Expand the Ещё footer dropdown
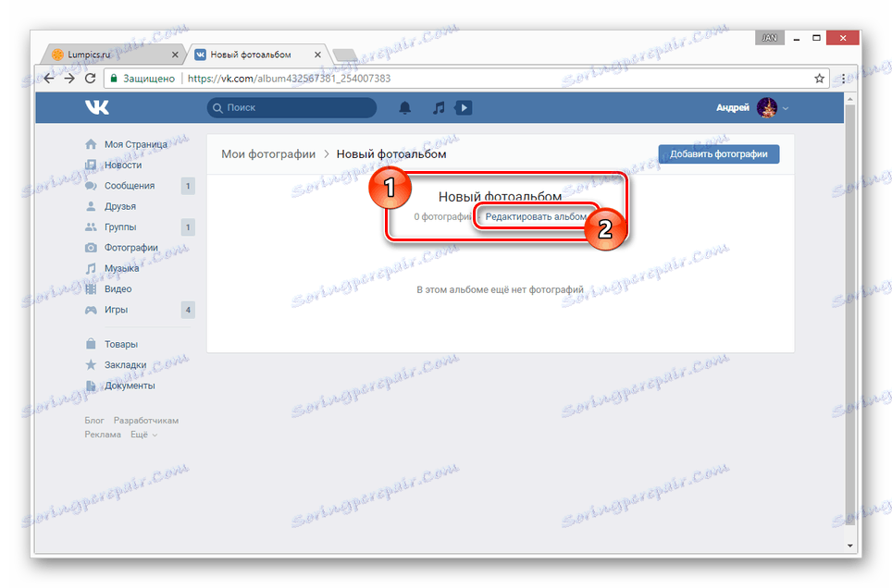Viewport: 892px width, 588px height. tap(143, 435)
